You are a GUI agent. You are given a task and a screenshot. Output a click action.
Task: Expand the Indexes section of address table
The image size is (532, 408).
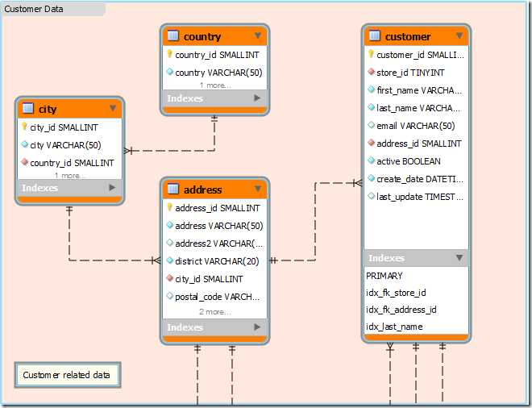[257, 327]
